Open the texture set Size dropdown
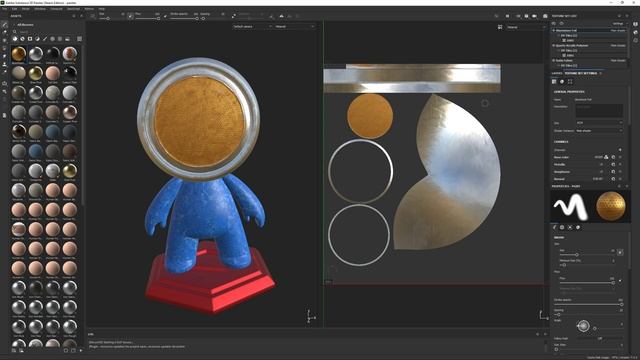This screenshot has width=640, height=360. tap(599, 123)
